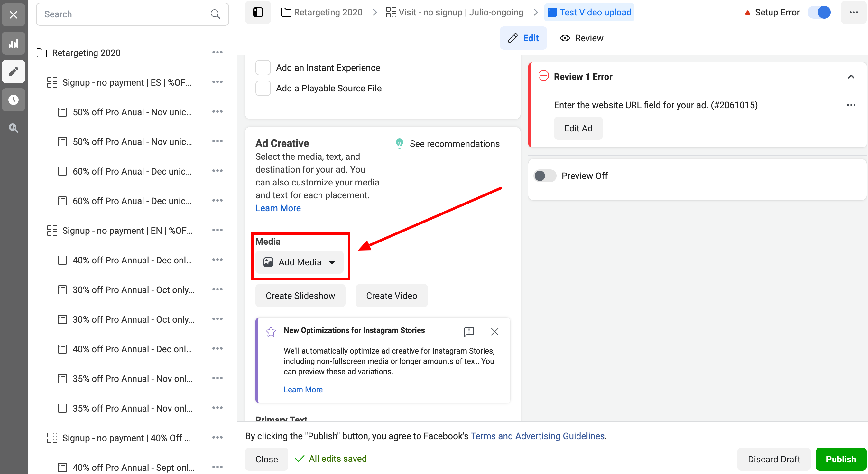Open Learn More link in Instagram Stories notice

pos(303,389)
